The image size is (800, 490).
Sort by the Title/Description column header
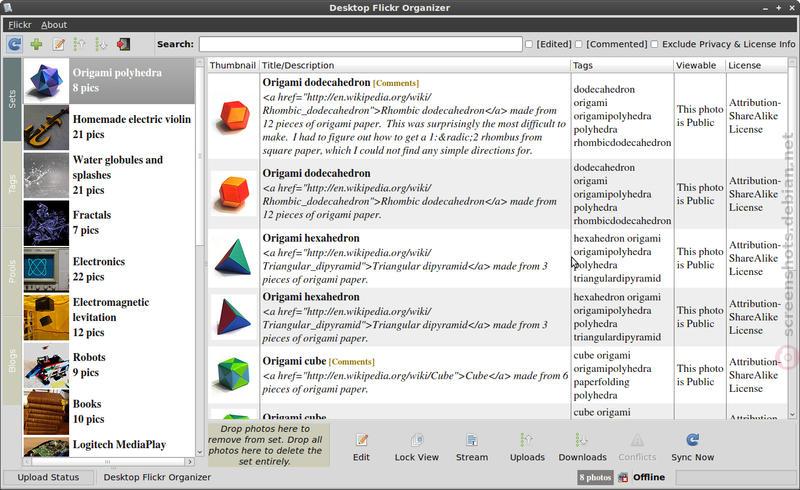point(415,65)
